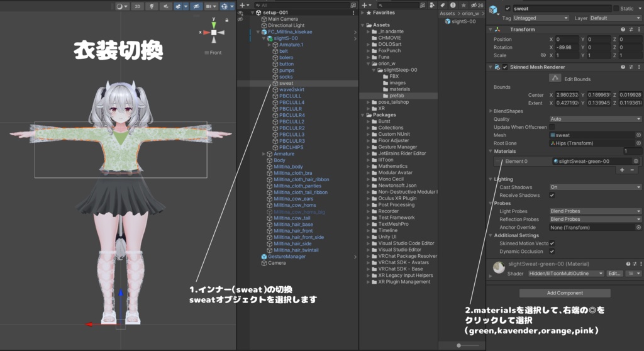Open material picker for Element 0
This screenshot has width=644, height=351.
(x=636, y=162)
